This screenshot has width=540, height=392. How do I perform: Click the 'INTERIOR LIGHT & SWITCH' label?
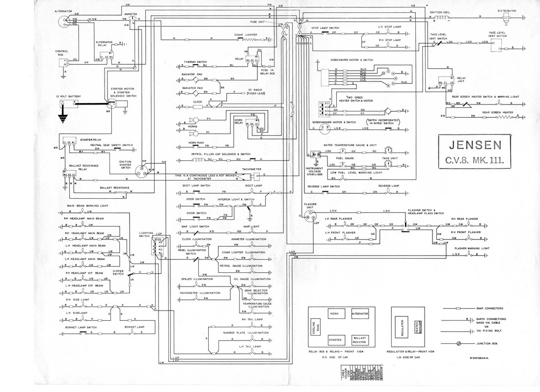(x=236, y=199)
